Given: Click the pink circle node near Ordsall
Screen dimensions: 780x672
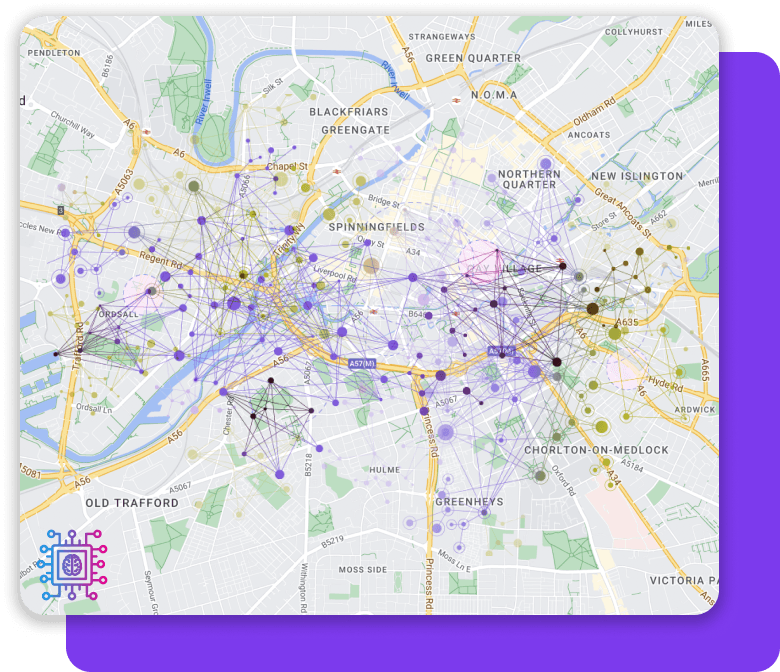Looking at the screenshot, I should tap(141, 292).
